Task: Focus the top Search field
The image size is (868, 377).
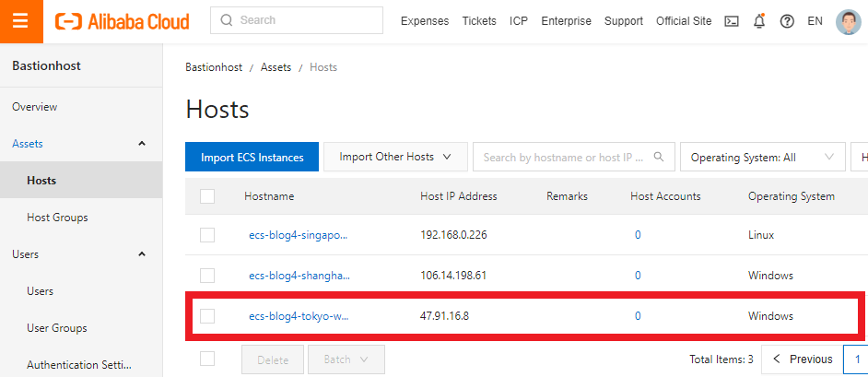Action: coord(297,20)
